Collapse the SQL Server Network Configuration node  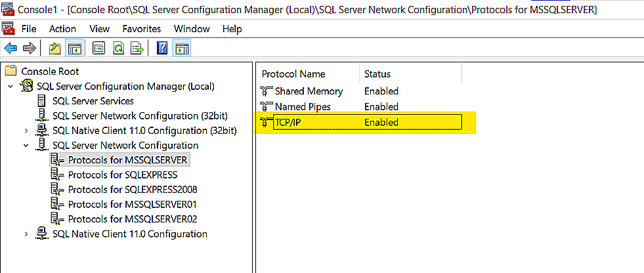26,146
